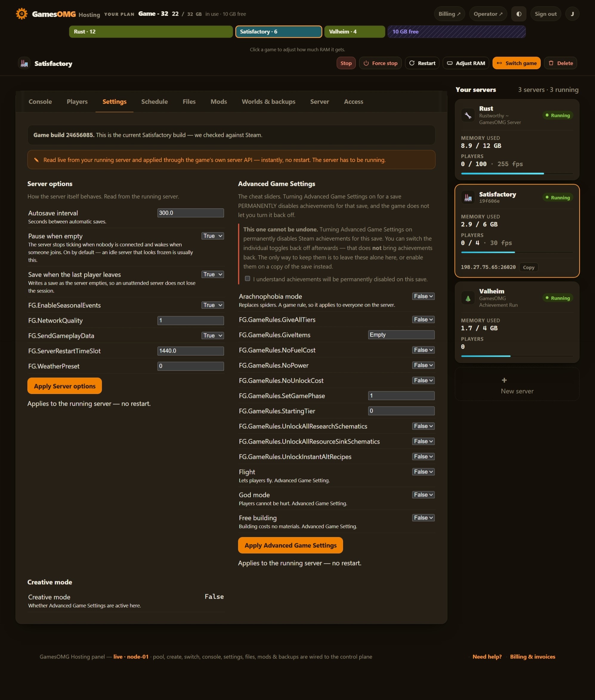
Task: Click the FG.GameRules.GiveItems input field
Action: [401, 335]
